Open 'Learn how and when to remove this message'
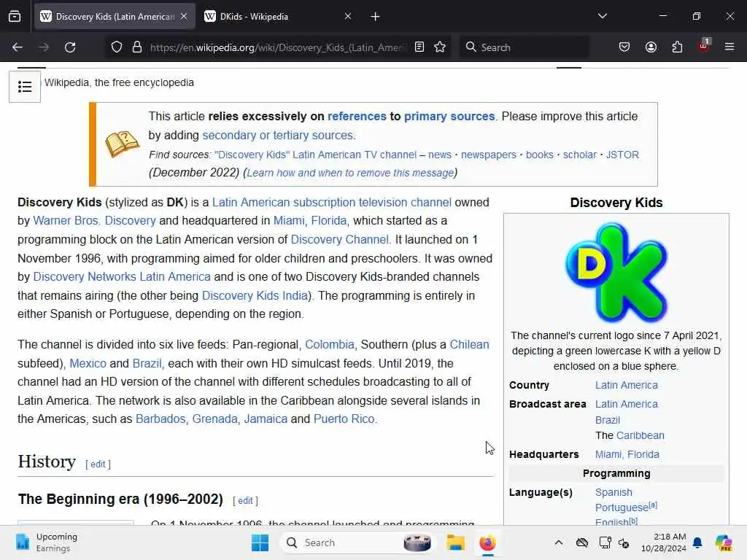The width and height of the screenshot is (747, 560). [x=350, y=173]
